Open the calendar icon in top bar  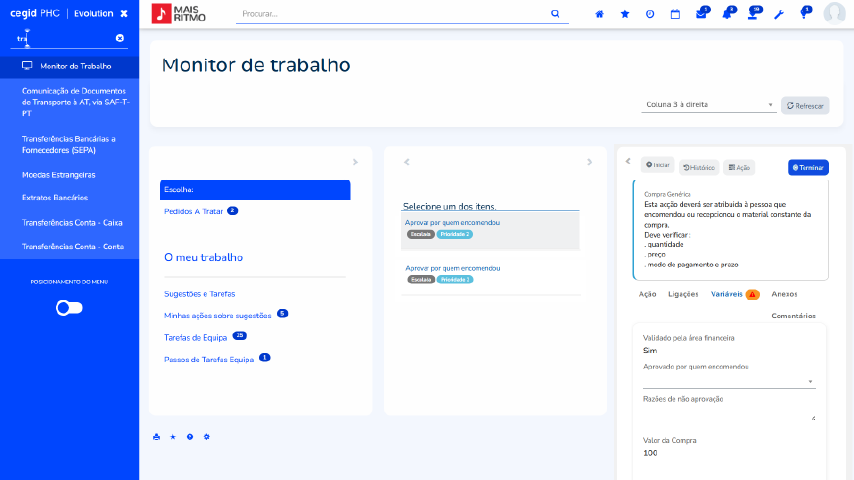pos(675,14)
